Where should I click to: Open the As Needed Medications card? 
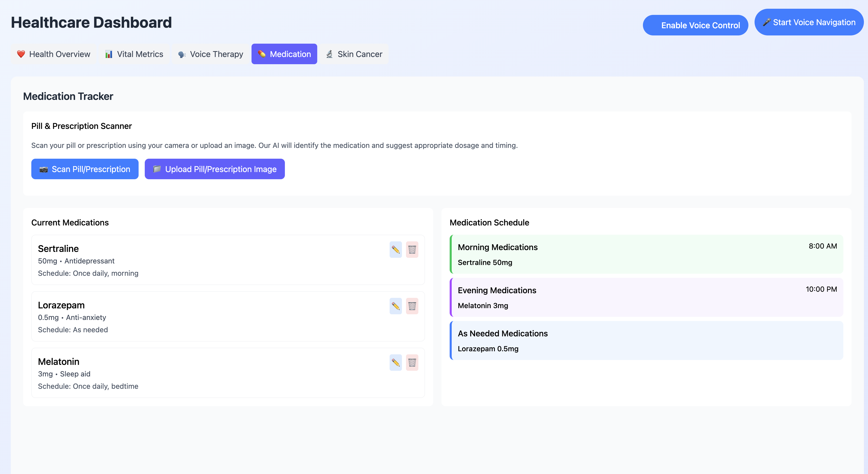(x=646, y=340)
